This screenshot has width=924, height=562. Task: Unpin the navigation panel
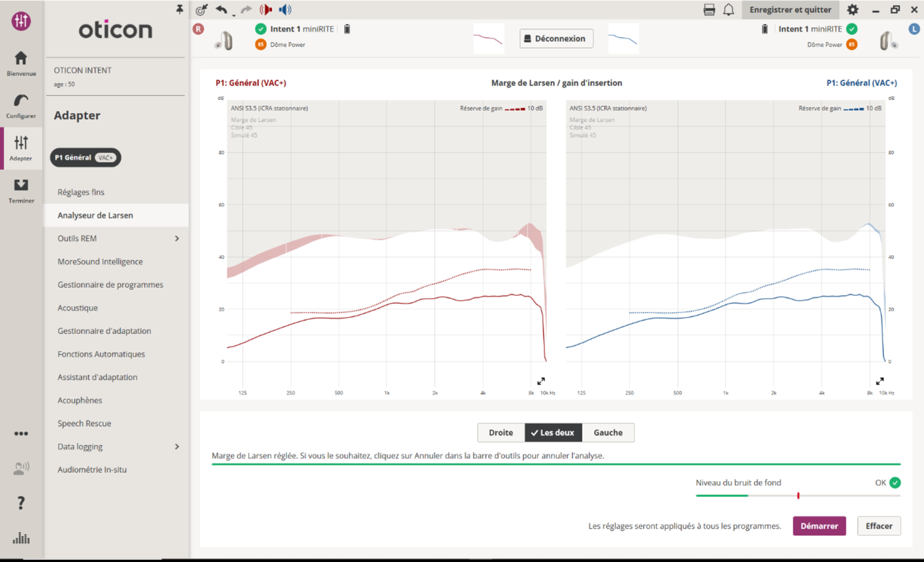180,9
